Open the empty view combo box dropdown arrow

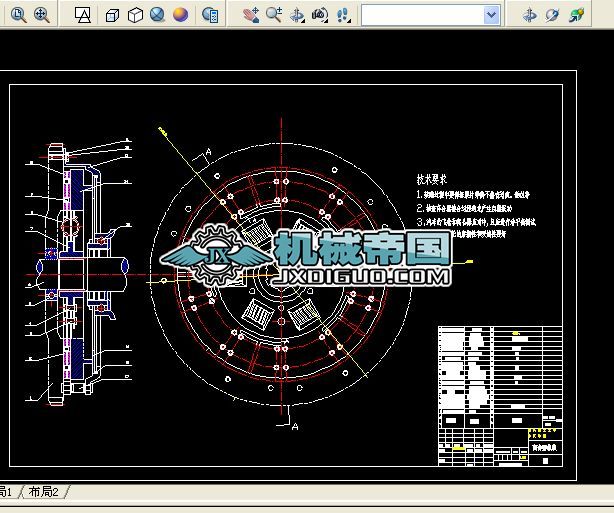tap(491, 15)
